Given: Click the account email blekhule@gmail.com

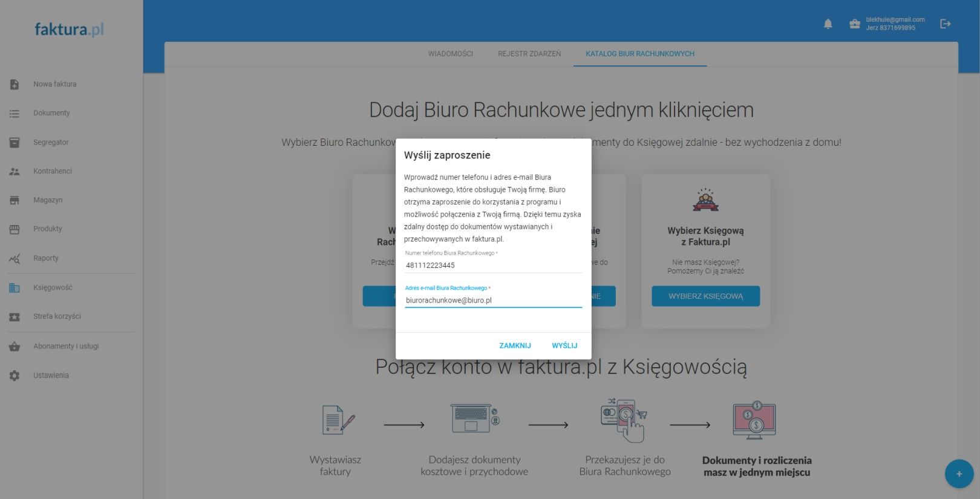Looking at the screenshot, I should [x=895, y=19].
